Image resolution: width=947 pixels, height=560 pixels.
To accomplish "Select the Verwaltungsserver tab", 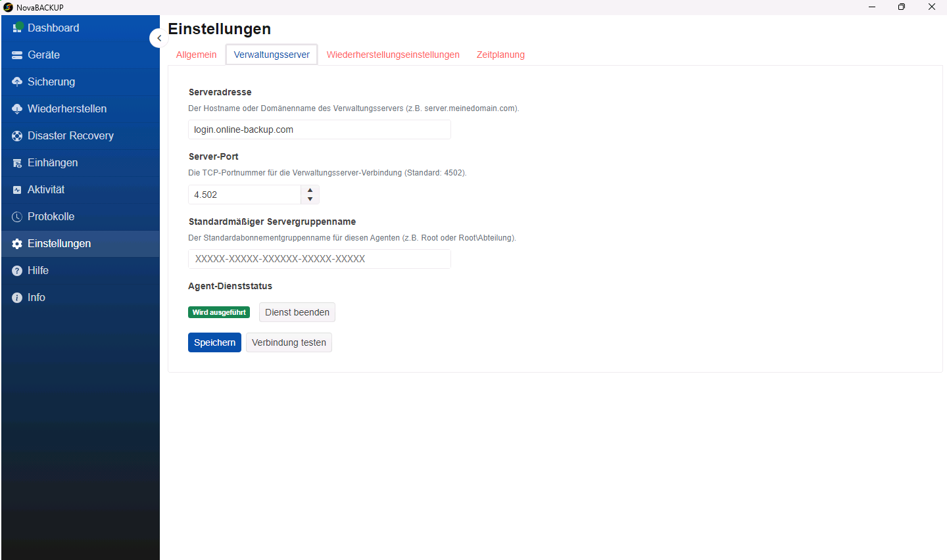I will tap(272, 55).
